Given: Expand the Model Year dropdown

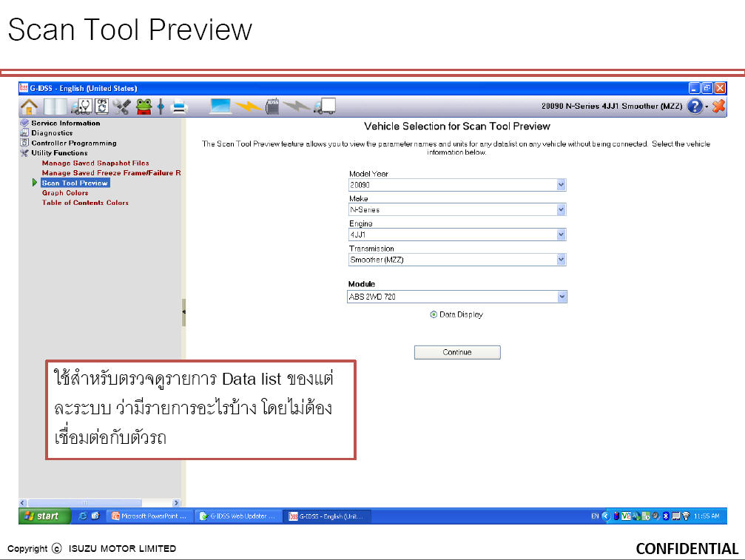Looking at the screenshot, I should 561,185.
